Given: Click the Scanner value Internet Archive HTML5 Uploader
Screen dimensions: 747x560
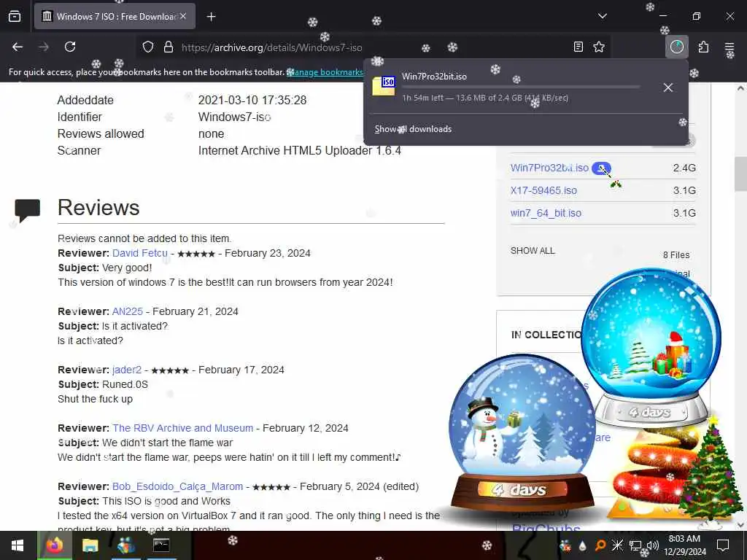Looking at the screenshot, I should [299, 150].
